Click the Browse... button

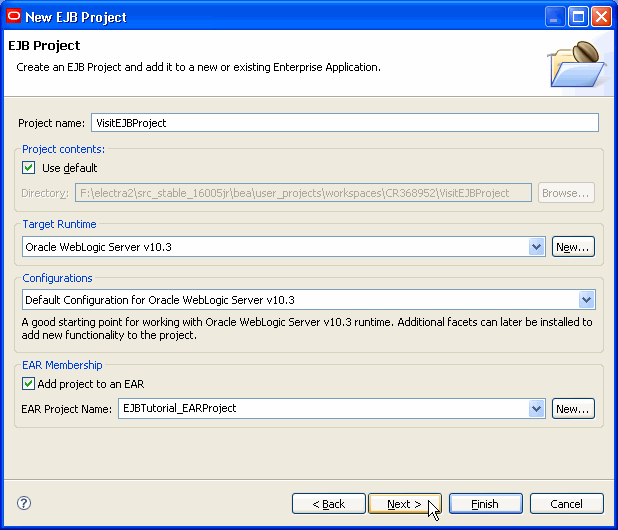[x=566, y=193]
